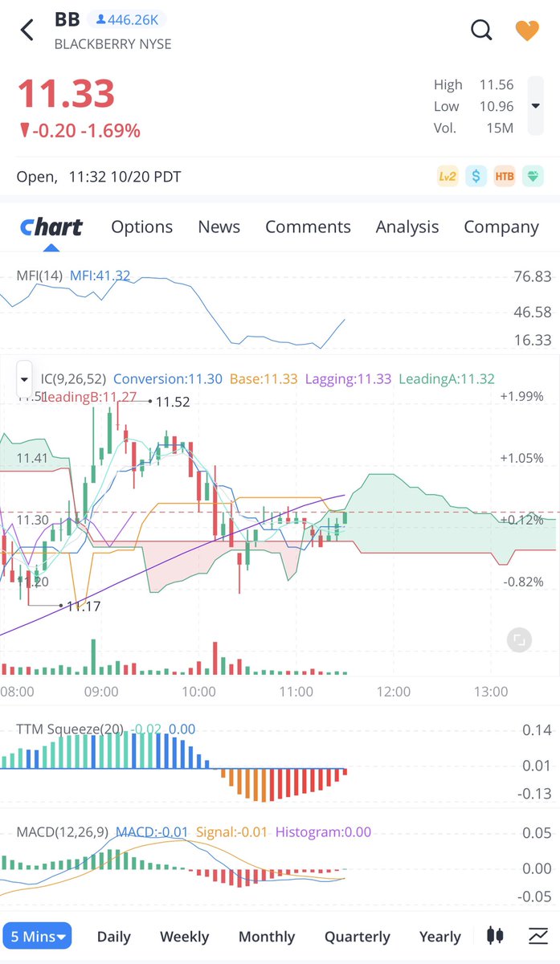Select the Weekly timeframe
The height and width of the screenshot is (964, 560).
185,937
